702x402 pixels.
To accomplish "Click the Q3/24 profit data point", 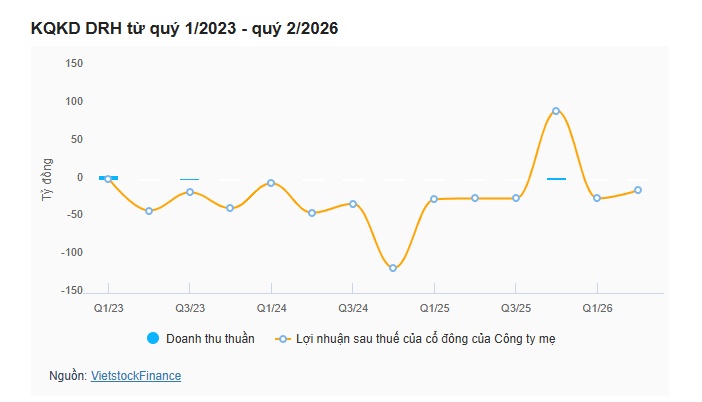I will pos(353,204).
